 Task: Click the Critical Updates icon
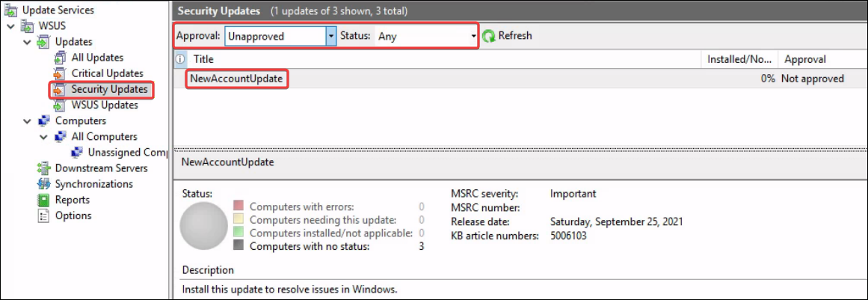coord(61,73)
